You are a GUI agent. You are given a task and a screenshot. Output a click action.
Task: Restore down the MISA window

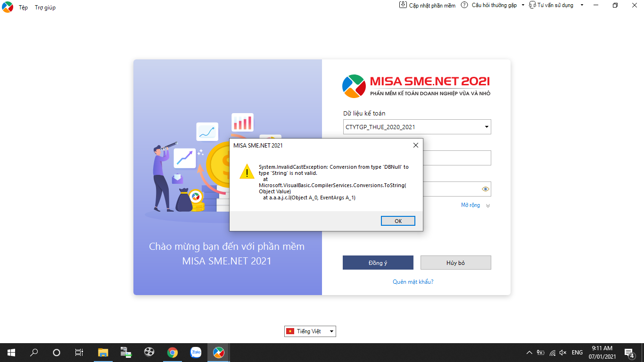pos(615,5)
